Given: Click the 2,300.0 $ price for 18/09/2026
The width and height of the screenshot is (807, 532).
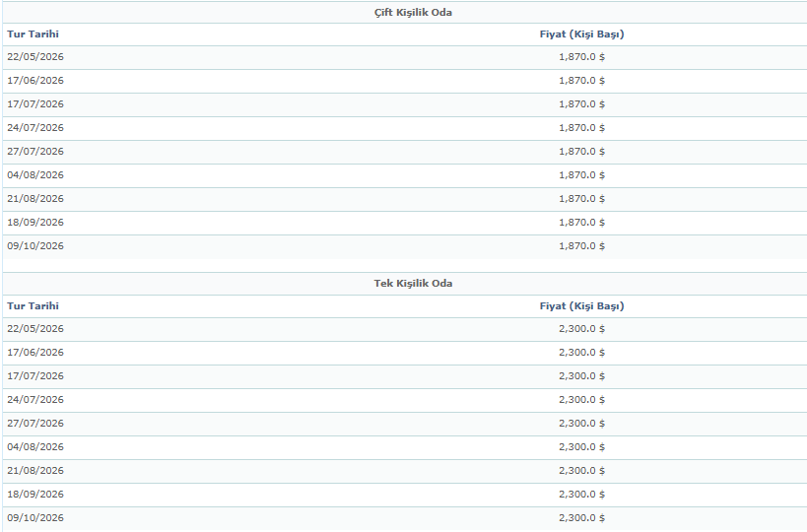Looking at the screenshot, I should pyautogui.click(x=581, y=495).
